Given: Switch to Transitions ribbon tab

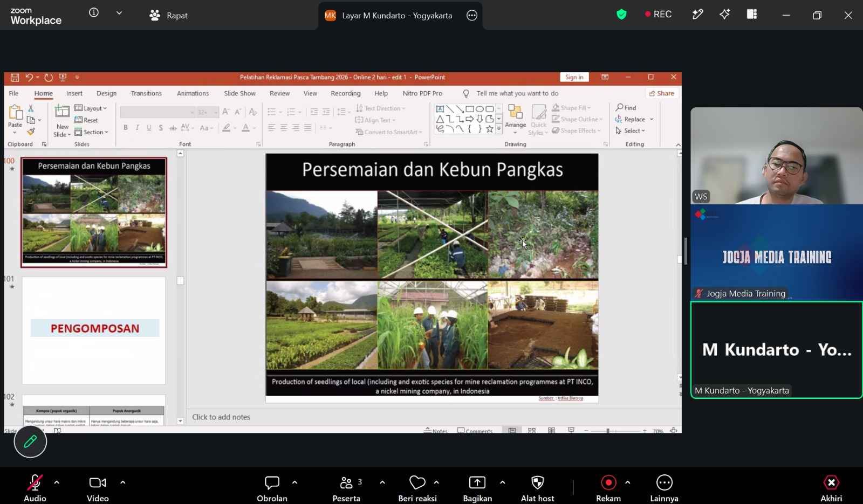Looking at the screenshot, I should click(x=146, y=93).
